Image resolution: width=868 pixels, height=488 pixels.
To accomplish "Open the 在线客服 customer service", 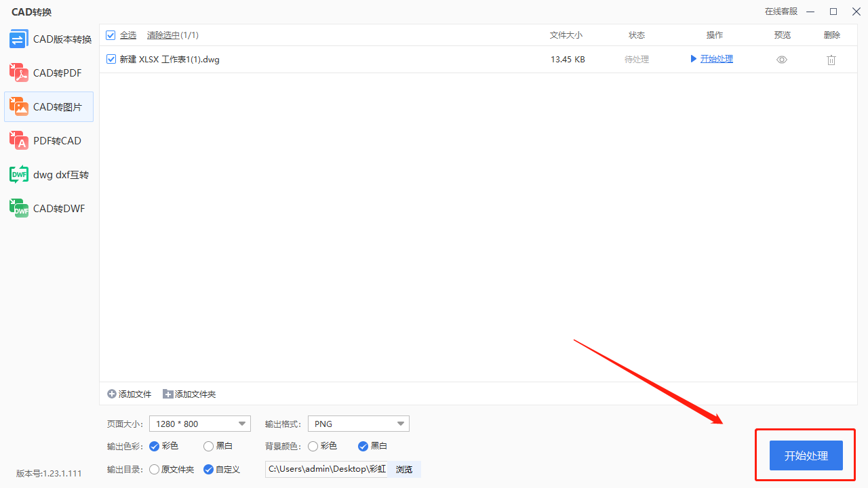I will point(781,12).
